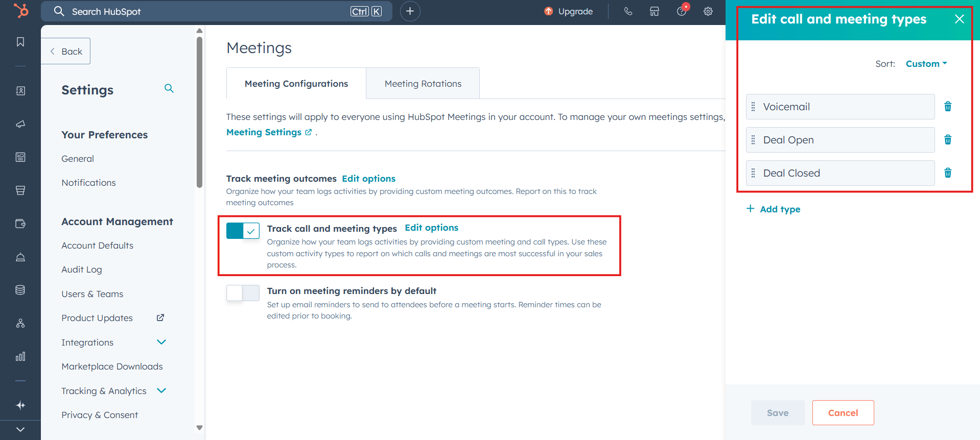Edit the Voicemail type name field

coord(841,107)
